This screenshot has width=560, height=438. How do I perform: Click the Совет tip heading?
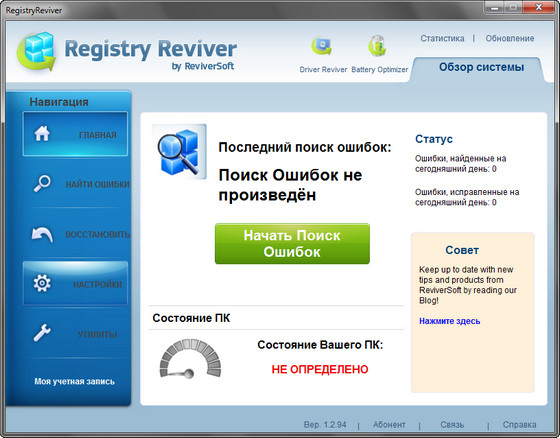(x=462, y=250)
